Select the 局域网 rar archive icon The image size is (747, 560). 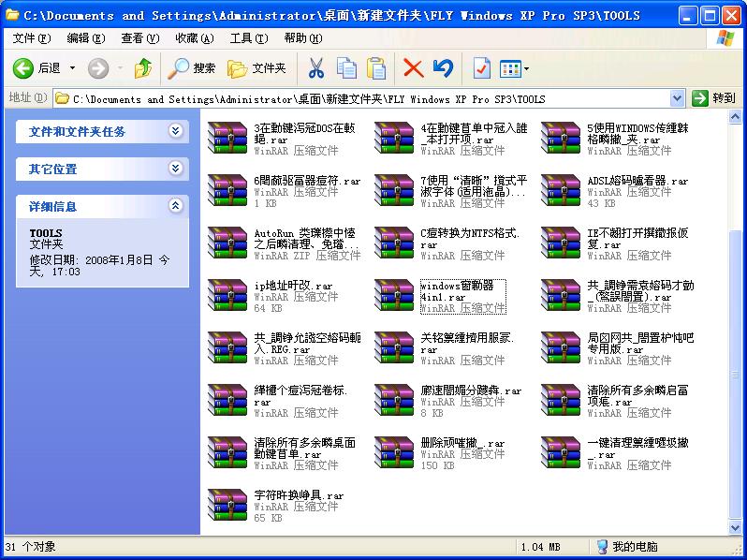[561, 347]
